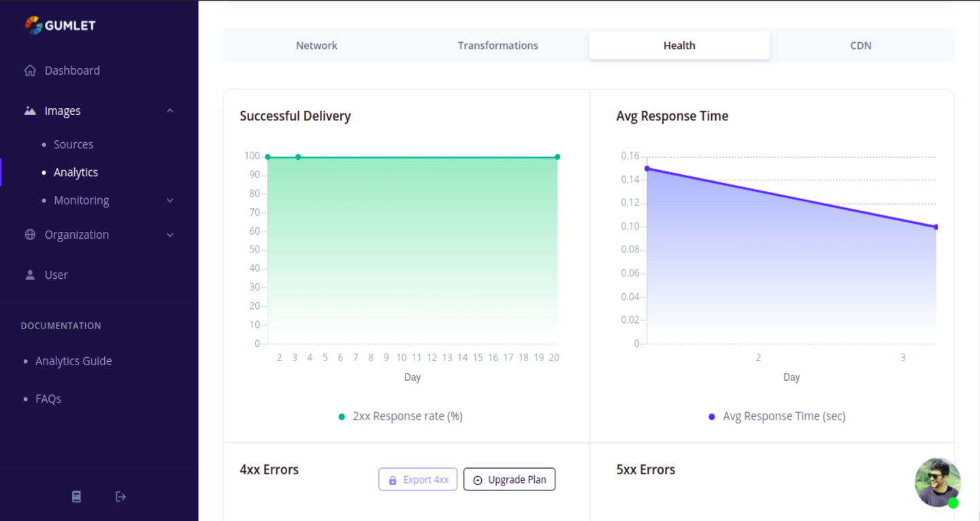This screenshot has width=980, height=521.
Task: Click the Upgrade Plan button
Action: coord(510,480)
